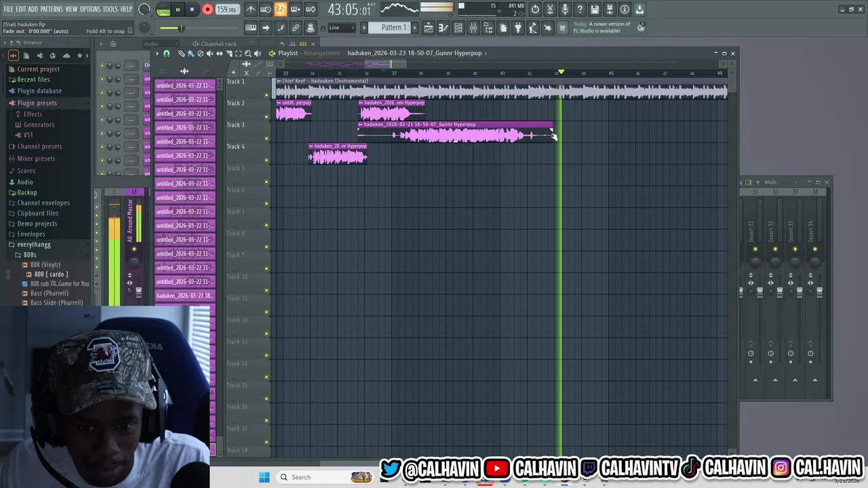Screen dimensions: 868x488
Task: Select the Playlist select tool
Action: click(238, 54)
